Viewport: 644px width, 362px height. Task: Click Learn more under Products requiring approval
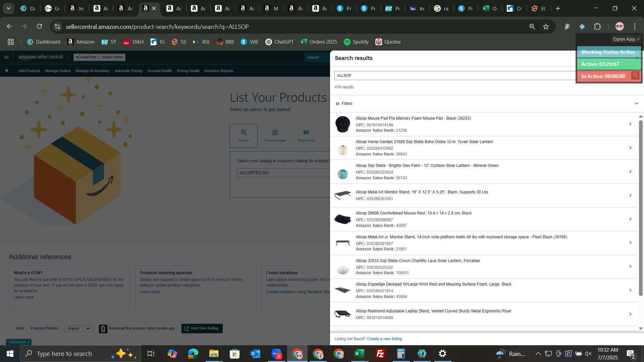(150, 292)
